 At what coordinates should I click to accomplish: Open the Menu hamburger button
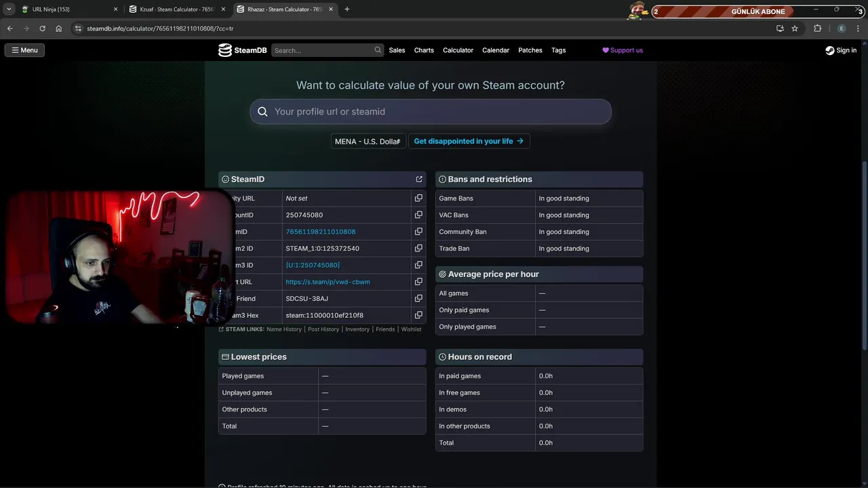coord(24,50)
